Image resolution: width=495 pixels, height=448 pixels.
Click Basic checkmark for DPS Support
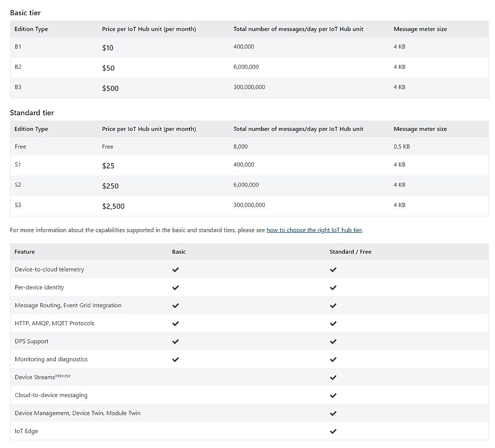tap(176, 342)
